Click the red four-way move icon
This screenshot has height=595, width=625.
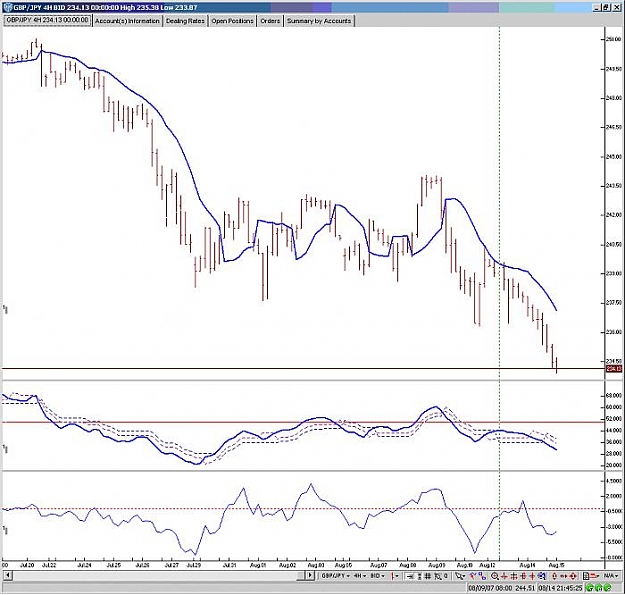coord(573,576)
